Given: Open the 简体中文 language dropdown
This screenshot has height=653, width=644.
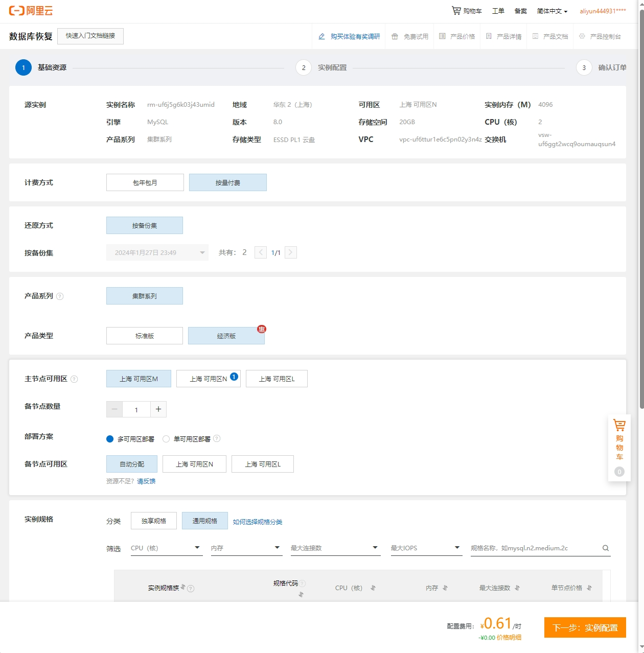Looking at the screenshot, I should pyautogui.click(x=552, y=11).
